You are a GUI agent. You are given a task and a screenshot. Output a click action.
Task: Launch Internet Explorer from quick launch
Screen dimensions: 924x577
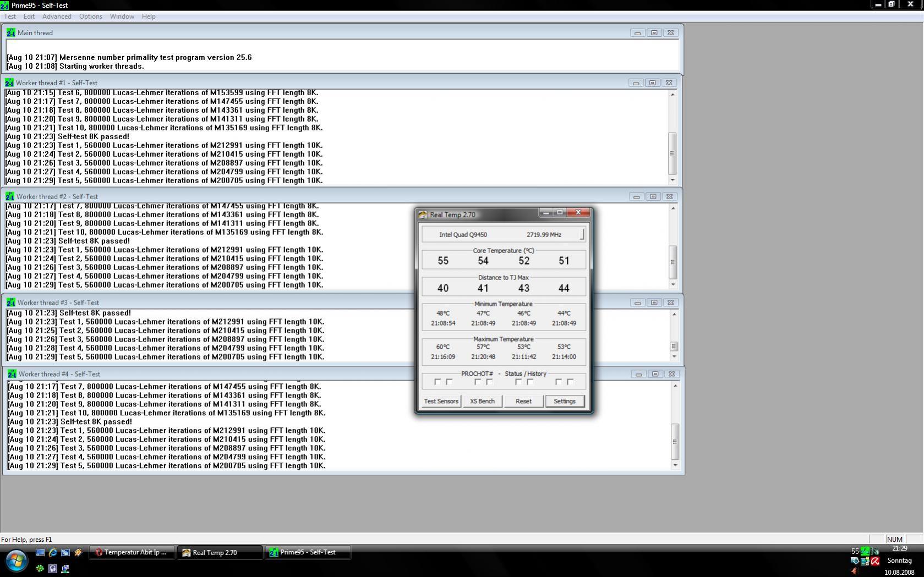(53, 552)
